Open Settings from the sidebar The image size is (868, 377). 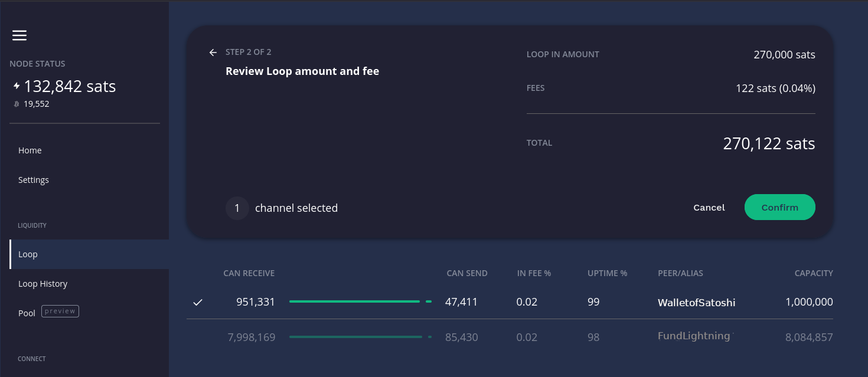coord(34,180)
